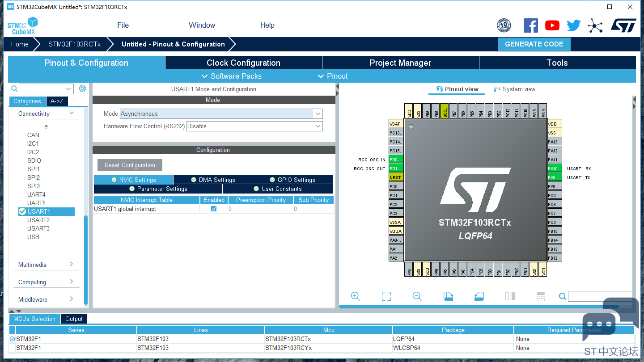The height and width of the screenshot is (362, 644).
Task: Expand the Software Packs menu
Action: 232,76
